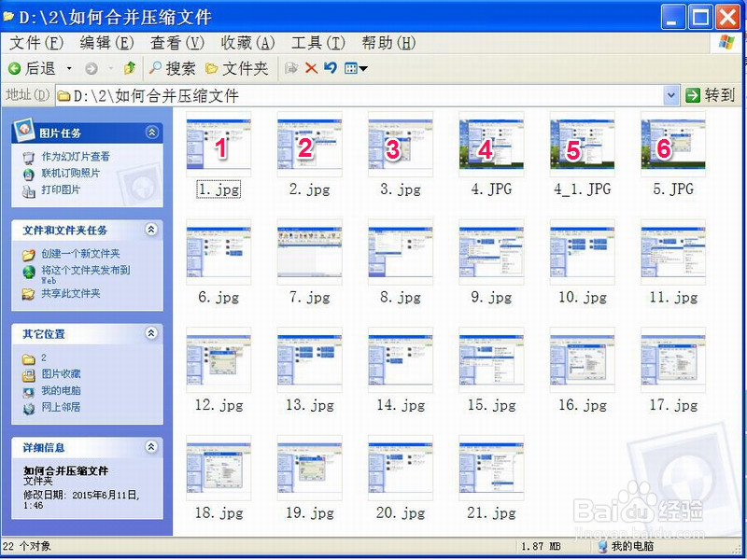Click the red X delete toolbar icon
The height and width of the screenshot is (560, 747).
310,69
